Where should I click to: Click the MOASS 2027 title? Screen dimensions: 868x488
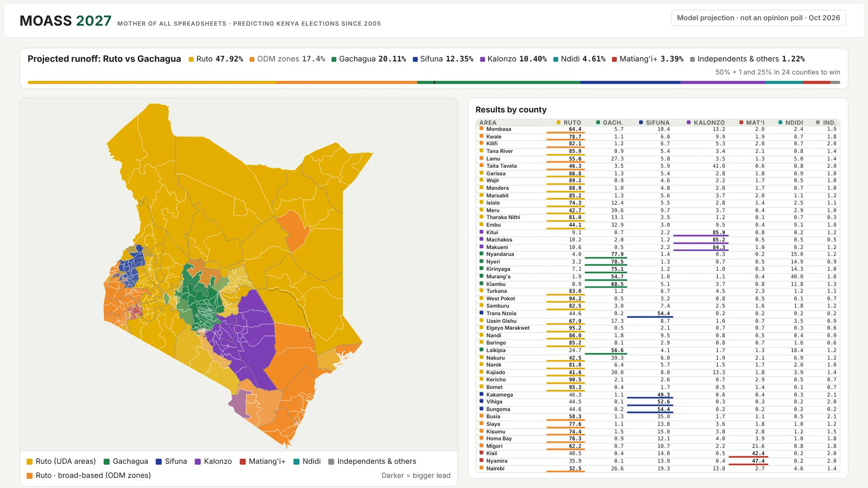click(66, 21)
